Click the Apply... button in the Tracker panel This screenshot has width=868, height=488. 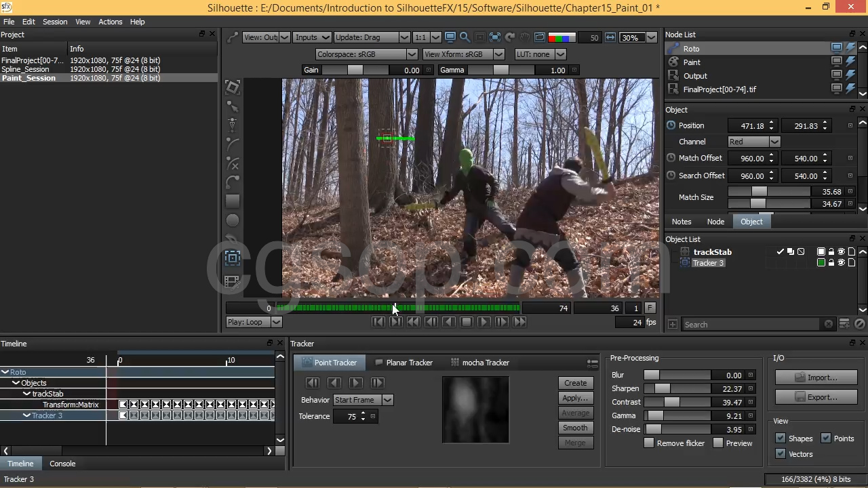coord(575,398)
